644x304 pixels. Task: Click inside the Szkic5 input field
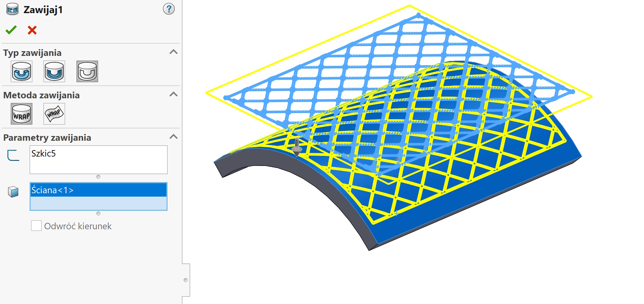(x=98, y=160)
